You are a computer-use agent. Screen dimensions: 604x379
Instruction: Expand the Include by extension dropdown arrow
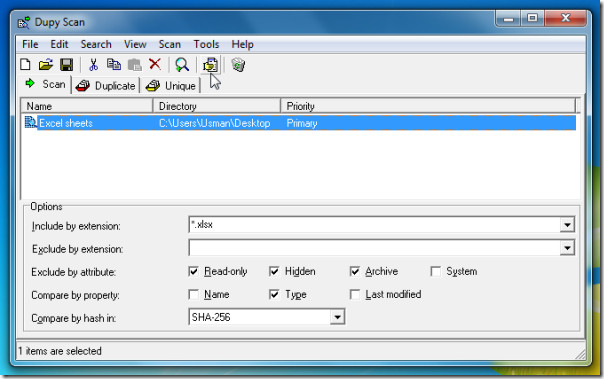[567, 225]
